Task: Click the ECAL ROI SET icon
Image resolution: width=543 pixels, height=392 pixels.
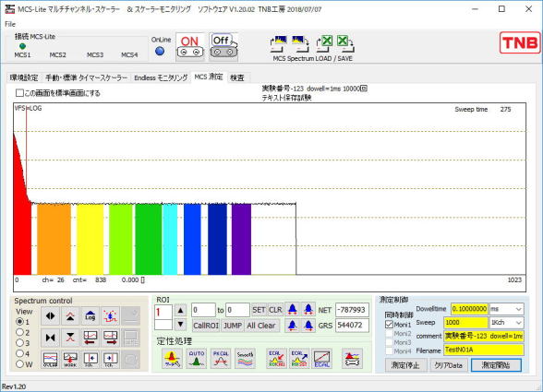Action: [x=299, y=359]
